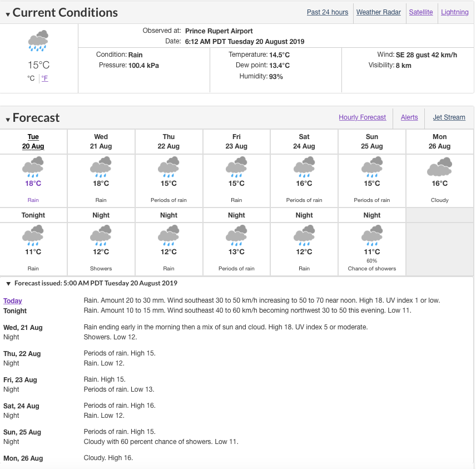Collapse the forecast issued details section

coord(7,283)
